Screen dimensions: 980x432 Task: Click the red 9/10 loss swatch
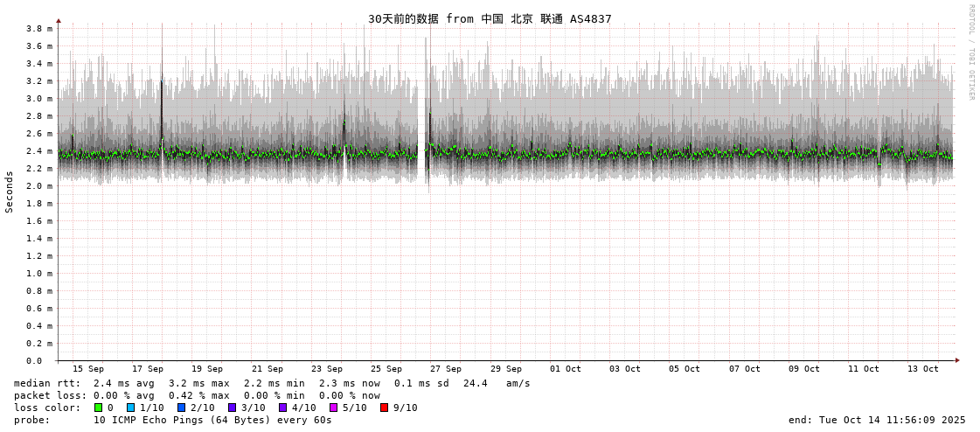[385, 408]
